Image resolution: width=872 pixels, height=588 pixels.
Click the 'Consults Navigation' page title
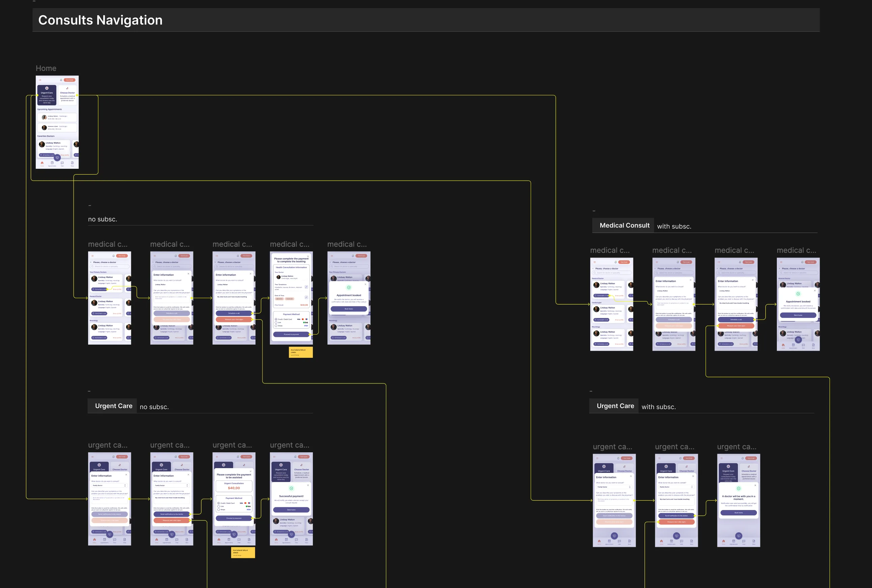tap(100, 20)
